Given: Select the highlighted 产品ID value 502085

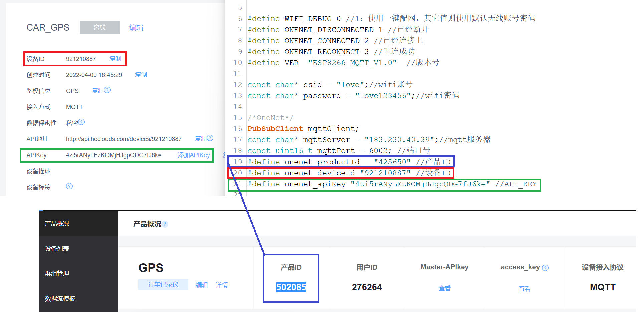Looking at the screenshot, I should 291,287.
